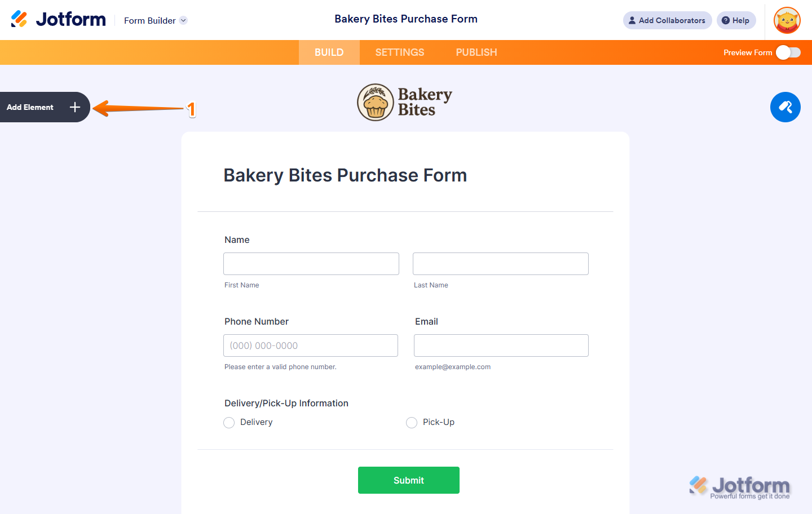Open the Form Designer paint roller icon
The image size is (812, 514).
coord(785,107)
